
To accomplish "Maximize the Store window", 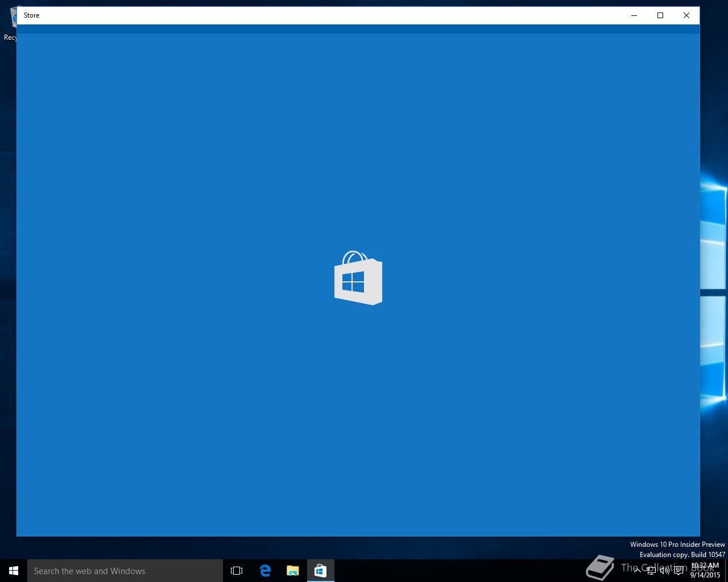I will (660, 15).
